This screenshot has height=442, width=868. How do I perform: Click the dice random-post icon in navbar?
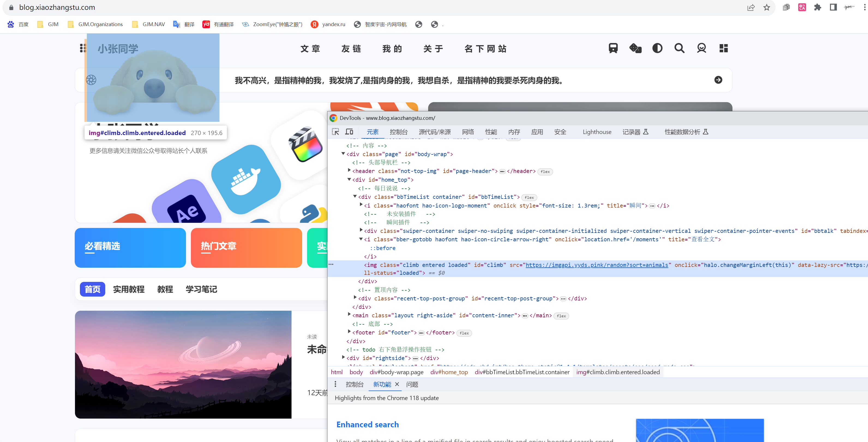point(635,48)
